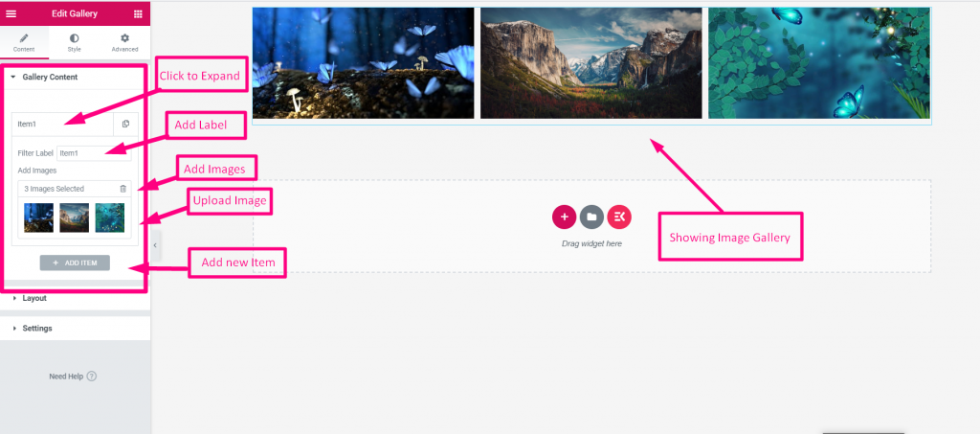Delete selected images with the trash icon
980x434 pixels.
123,188
